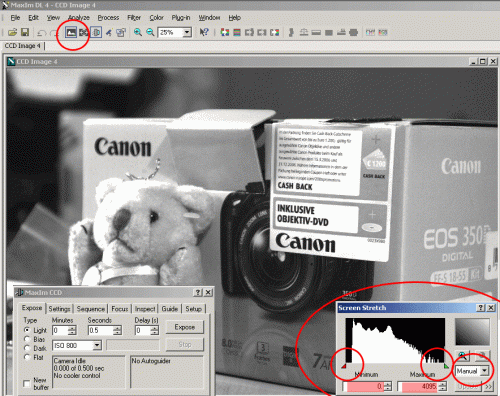Screen dimensions: 500x396
Task: Open the Process menu
Action: coord(108,18)
